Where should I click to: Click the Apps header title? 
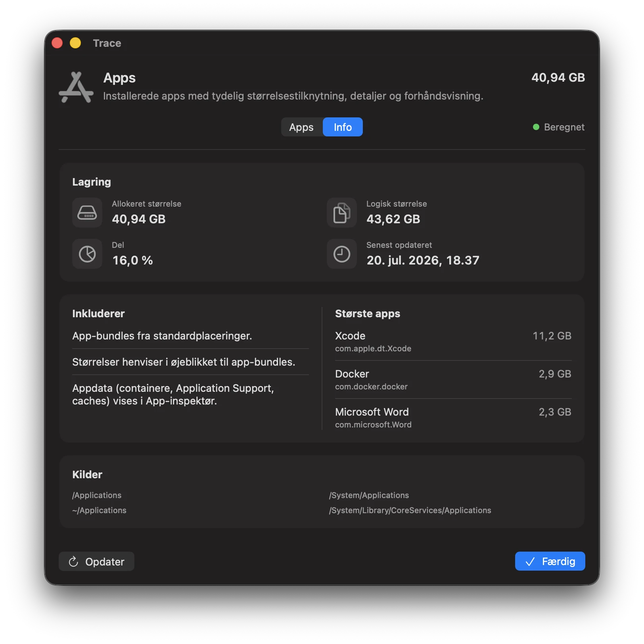[119, 78]
